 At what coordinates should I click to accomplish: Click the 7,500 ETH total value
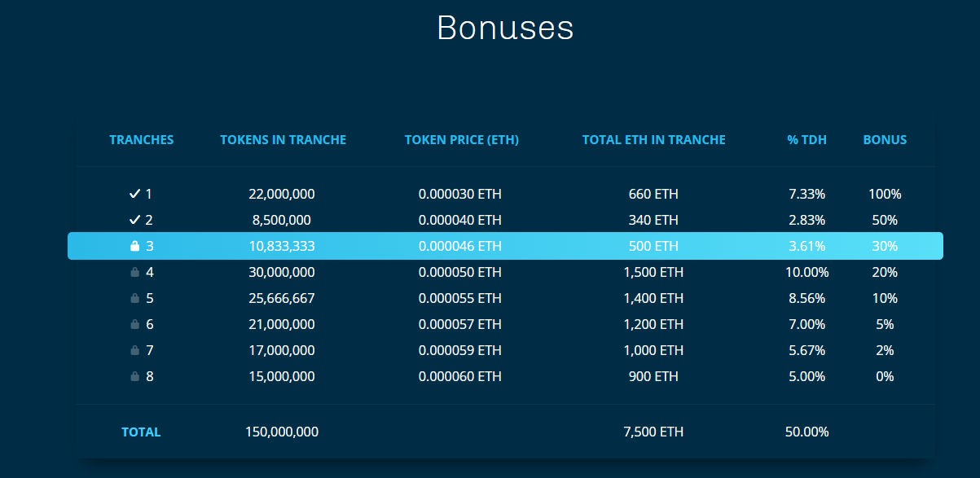tap(653, 432)
